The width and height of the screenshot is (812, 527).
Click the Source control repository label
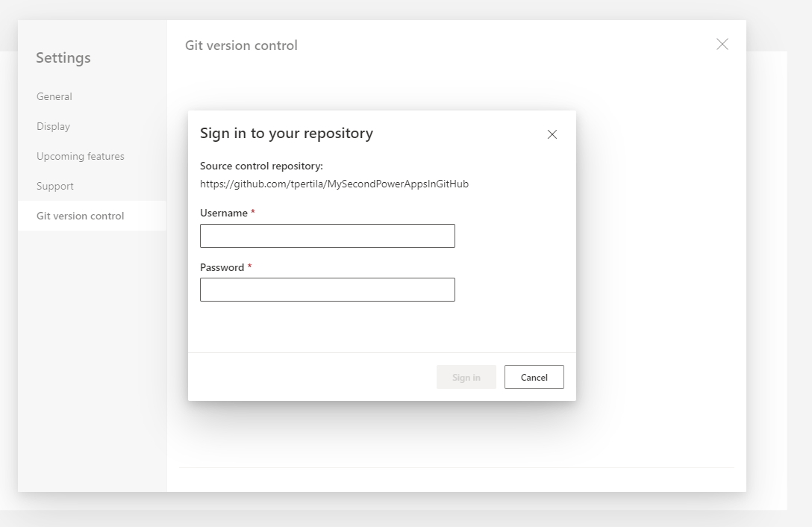(261, 166)
